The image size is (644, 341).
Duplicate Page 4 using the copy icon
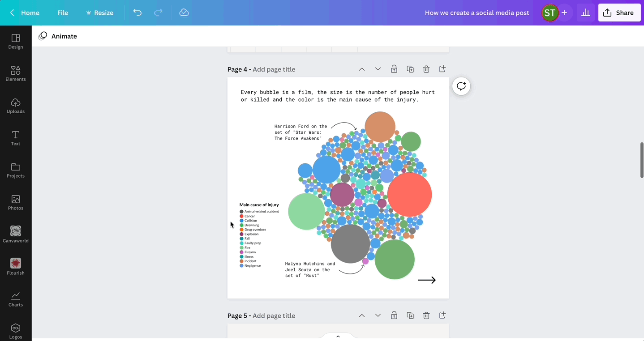[x=410, y=69]
